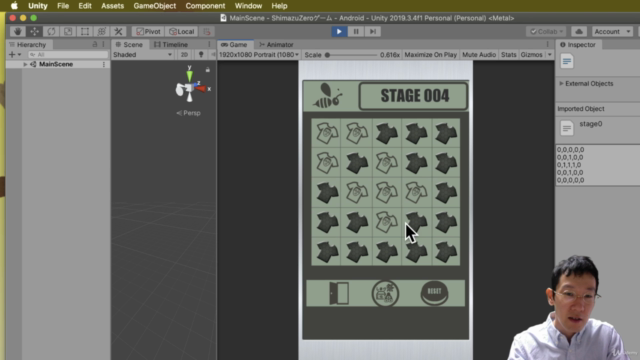The height and width of the screenshot is (360, 640).
Task: Switch to the Scene tab
Action: pyautogui.click(x=129, y=44)
